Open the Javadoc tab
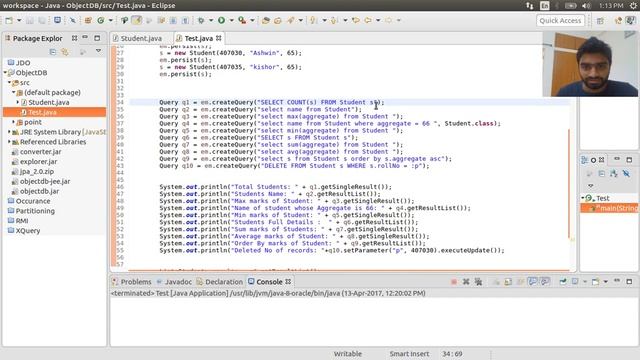Viewport: 640px width, 360px height. pyautogui.click(x=174, y=282)
